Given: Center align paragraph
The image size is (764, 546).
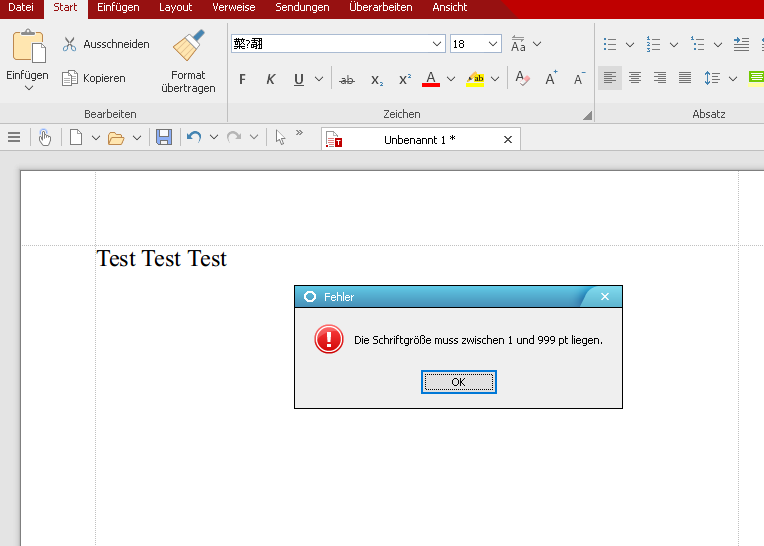Looking at the screenshot, I should (x=634, y=78).
